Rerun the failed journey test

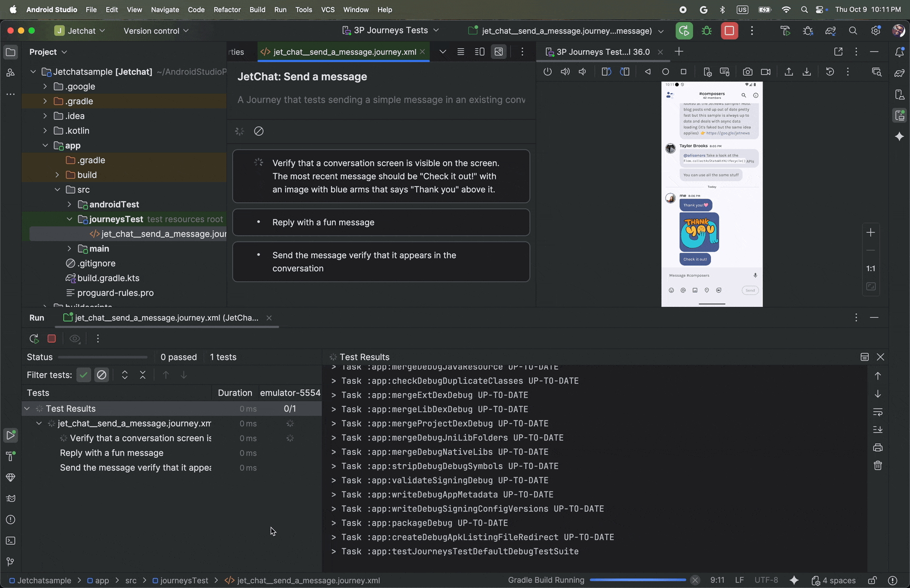click(34, 338)
